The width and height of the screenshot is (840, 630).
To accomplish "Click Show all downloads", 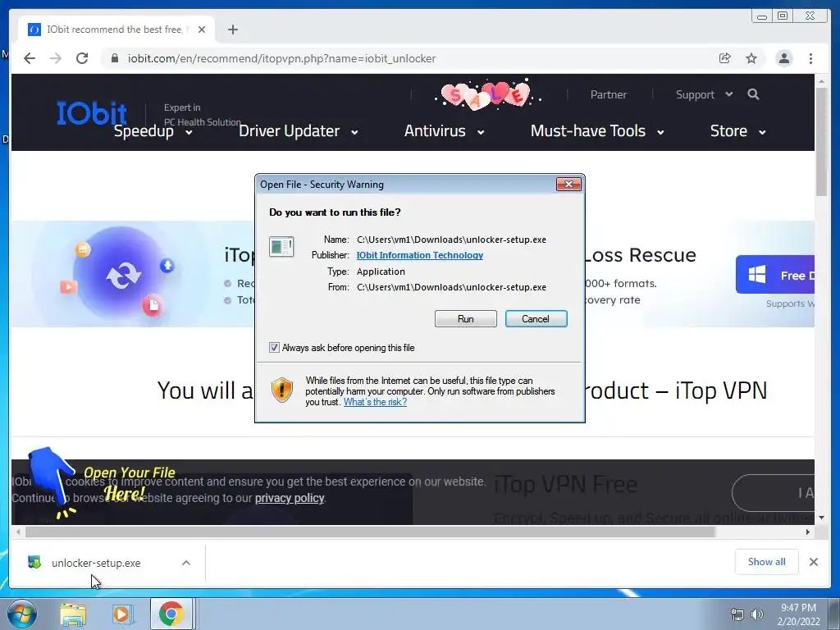I will pos(767,562).
